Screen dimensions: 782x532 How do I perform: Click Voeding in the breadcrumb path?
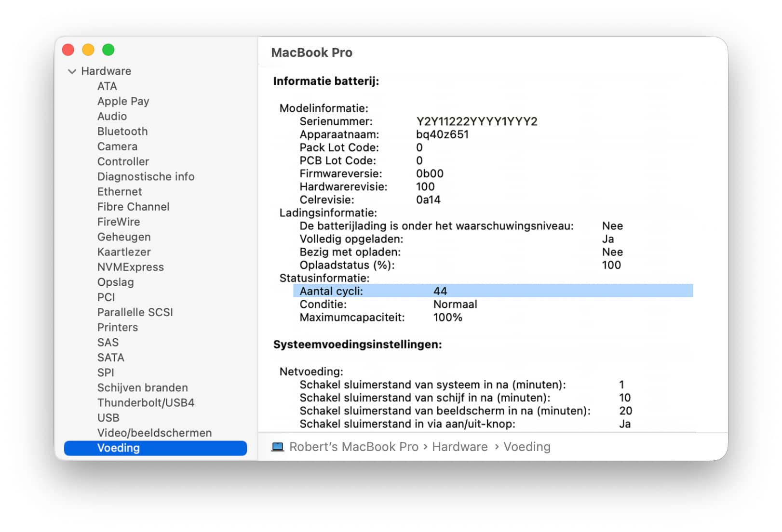click(526, 447)
